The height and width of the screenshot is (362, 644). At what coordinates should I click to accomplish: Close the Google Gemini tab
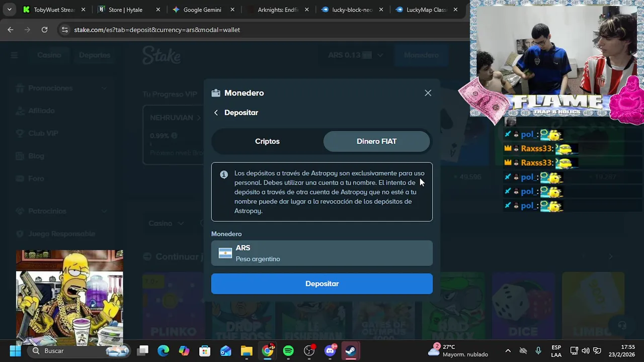tap(232, 10)
